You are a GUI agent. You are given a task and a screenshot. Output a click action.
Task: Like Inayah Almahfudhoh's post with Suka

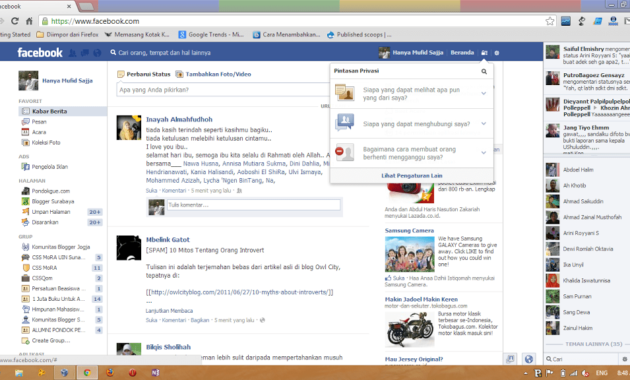tap(151, 190)
